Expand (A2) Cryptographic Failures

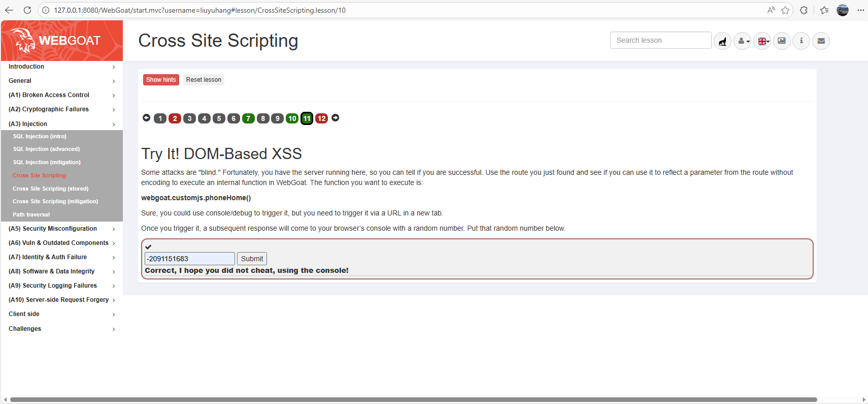click(62, 109)
